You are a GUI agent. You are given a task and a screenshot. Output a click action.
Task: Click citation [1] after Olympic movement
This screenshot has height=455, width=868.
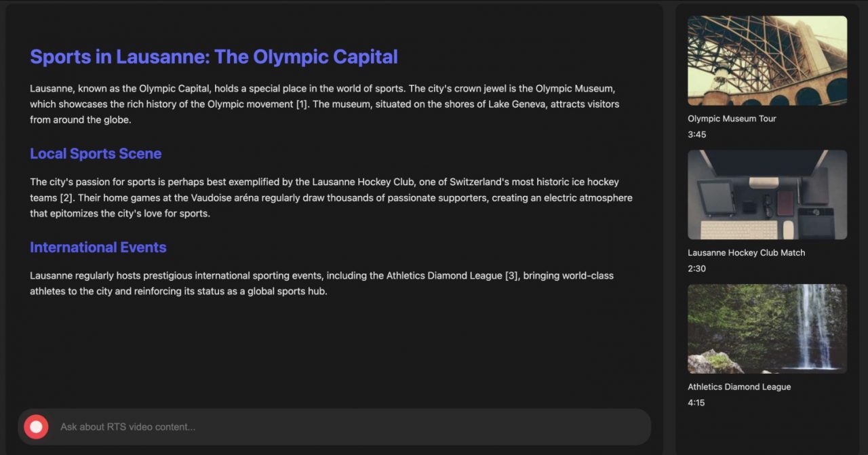click(302, 104)
